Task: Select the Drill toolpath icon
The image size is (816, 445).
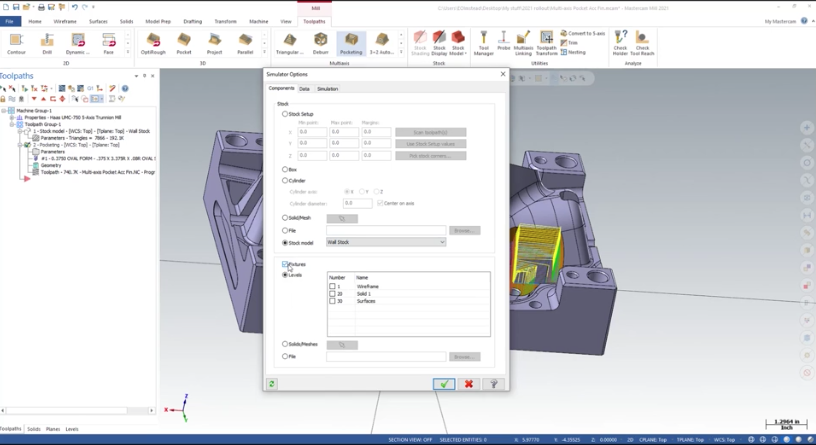Action: coord(47,44)
